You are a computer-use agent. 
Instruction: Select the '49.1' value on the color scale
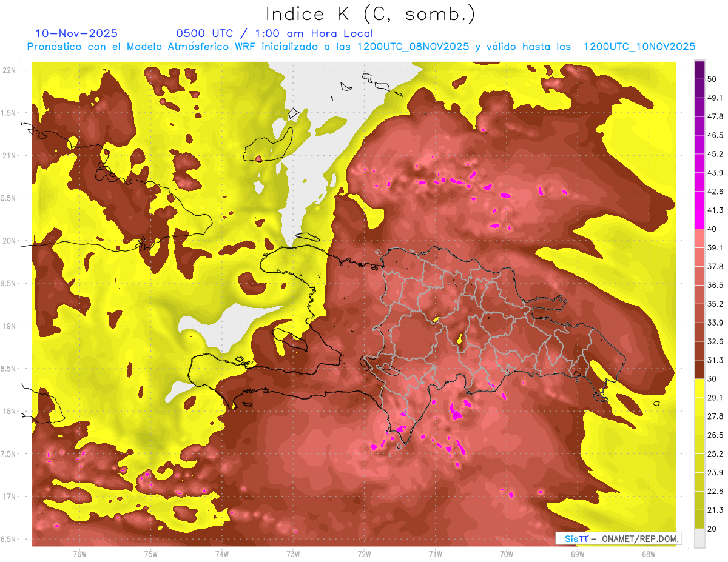point(715,98)
